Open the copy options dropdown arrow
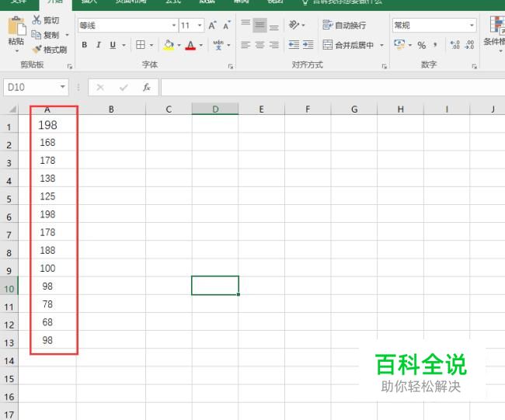The width and height of the screenshot is (505, 420). (68, 35)
